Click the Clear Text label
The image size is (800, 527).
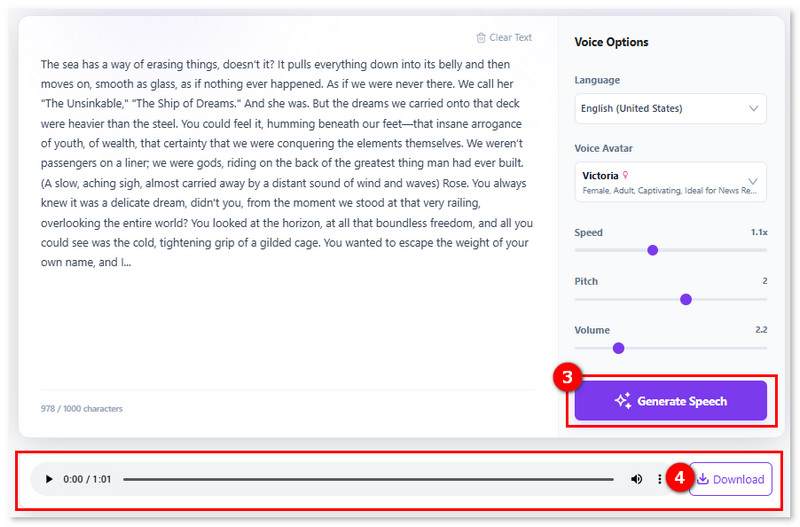[x=510, y=38]
